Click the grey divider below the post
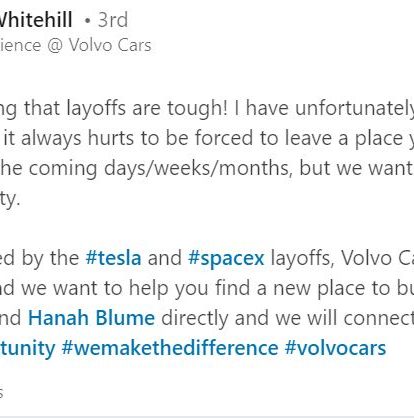The height and width of the screenshot is (418, 414). [x=207, y=417]
